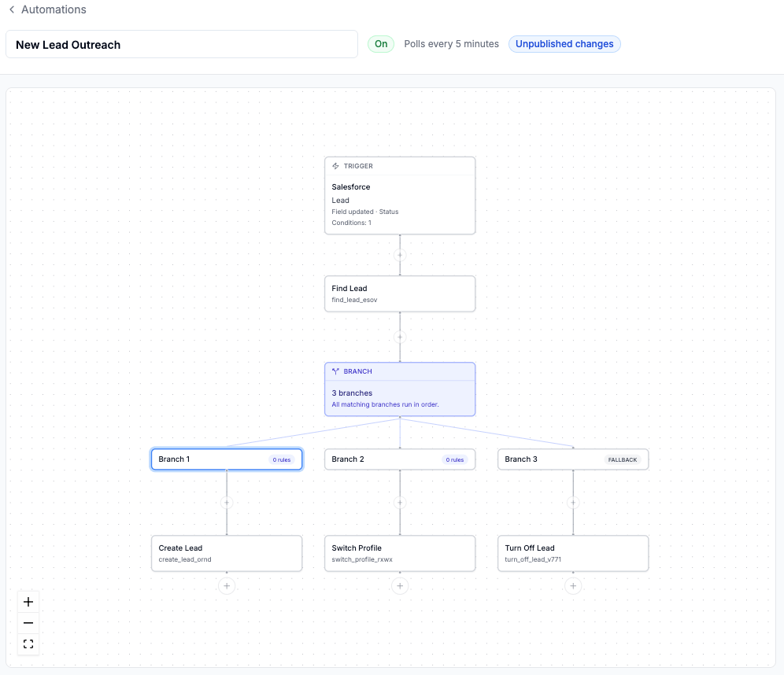Insert step under Branch 3 fallback header
The height and width of the screenshot is (675, 784).
(573, 503)
